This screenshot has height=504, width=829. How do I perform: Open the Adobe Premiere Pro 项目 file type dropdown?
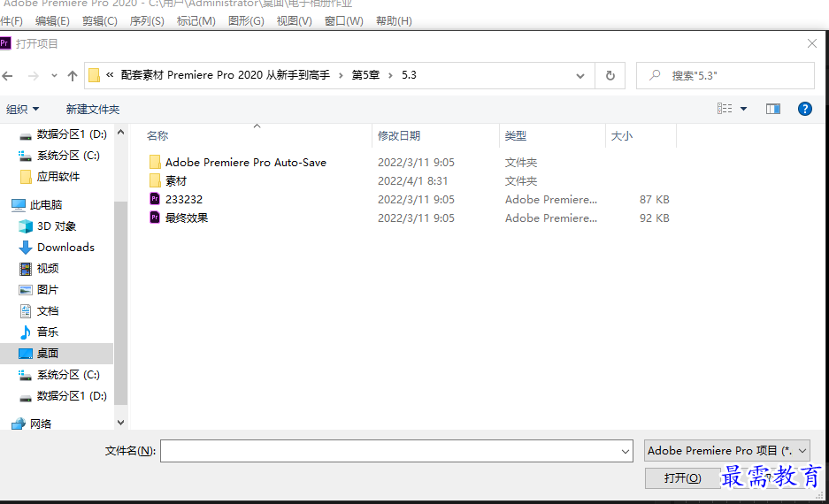[727, 451]
